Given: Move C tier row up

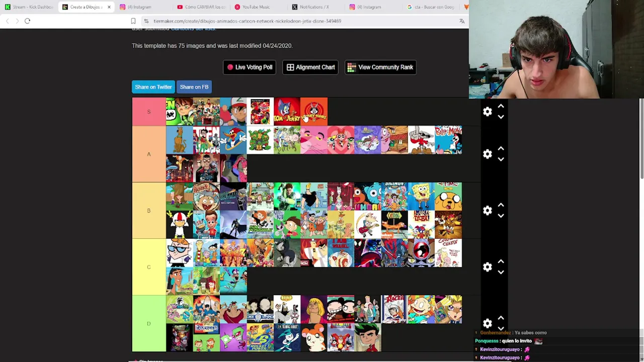Looking at the screenshot, I should (x=501, y=262).
